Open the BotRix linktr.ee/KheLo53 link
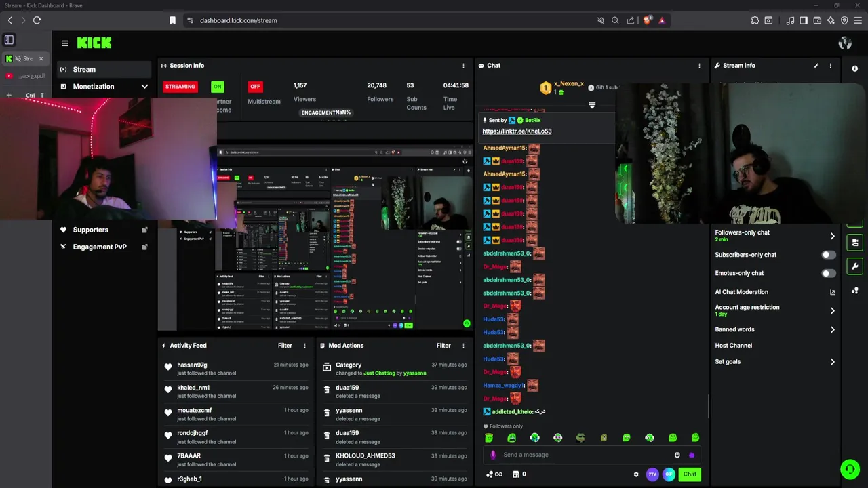 pos(517,131)
